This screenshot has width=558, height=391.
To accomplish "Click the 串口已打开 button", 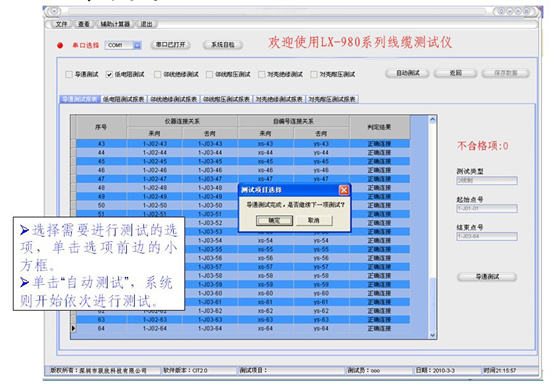I will tap(170, 45).
